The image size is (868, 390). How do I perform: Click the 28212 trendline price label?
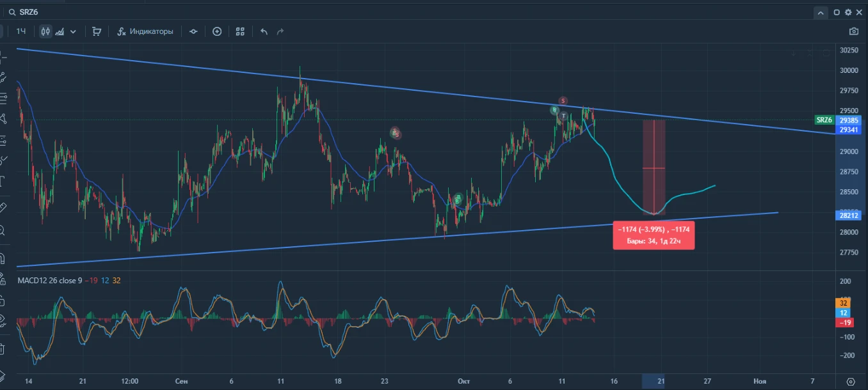848,215
